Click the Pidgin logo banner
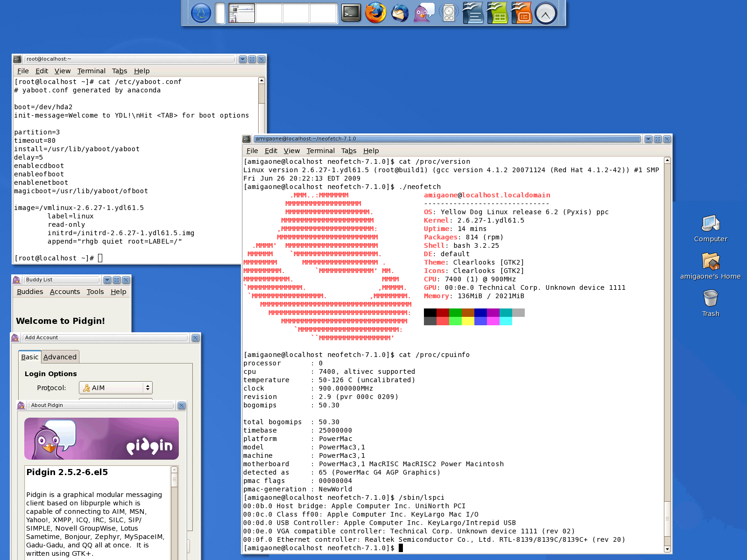This screenshot has width=747, height=560. pos(101,439)
